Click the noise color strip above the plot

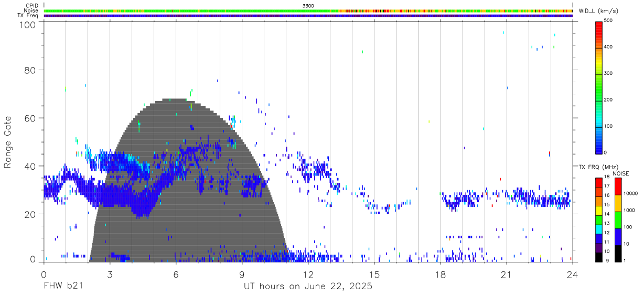(x=308, y=10)
